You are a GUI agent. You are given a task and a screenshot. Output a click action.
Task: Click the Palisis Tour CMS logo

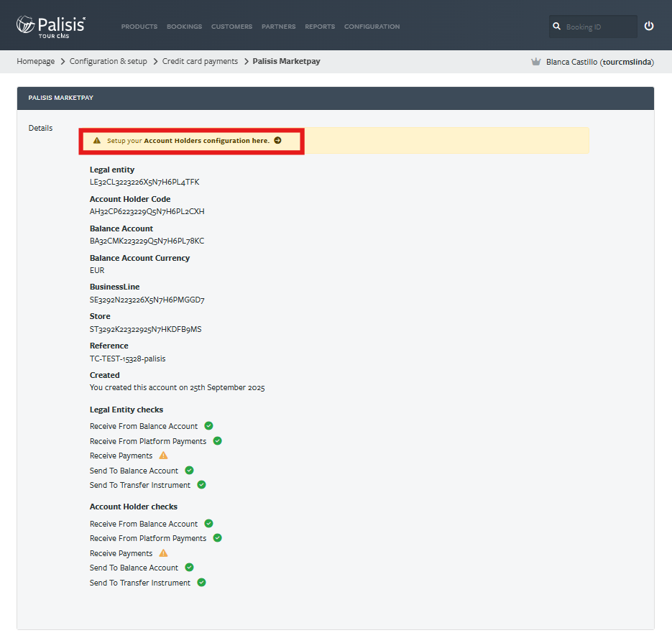(51, 27)
